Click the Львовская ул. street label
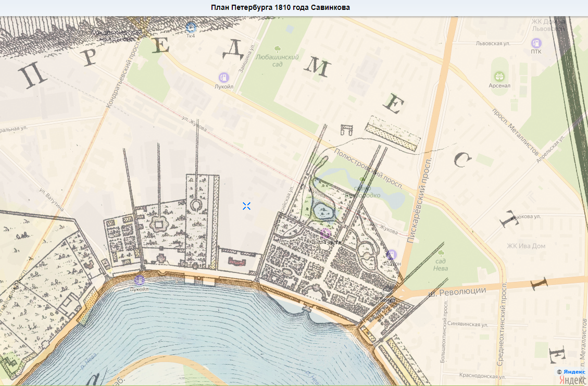This screenshot has width=588, height=386. click(493, 44)
